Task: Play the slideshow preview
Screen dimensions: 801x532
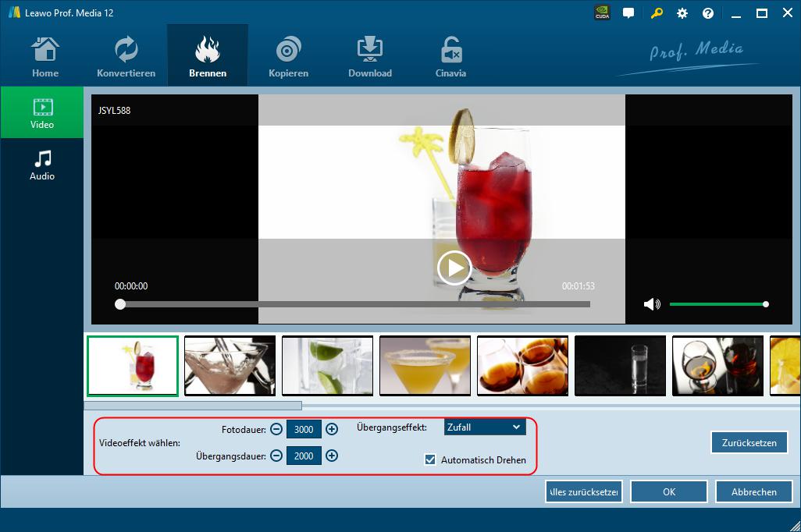Action: point(454,268)
